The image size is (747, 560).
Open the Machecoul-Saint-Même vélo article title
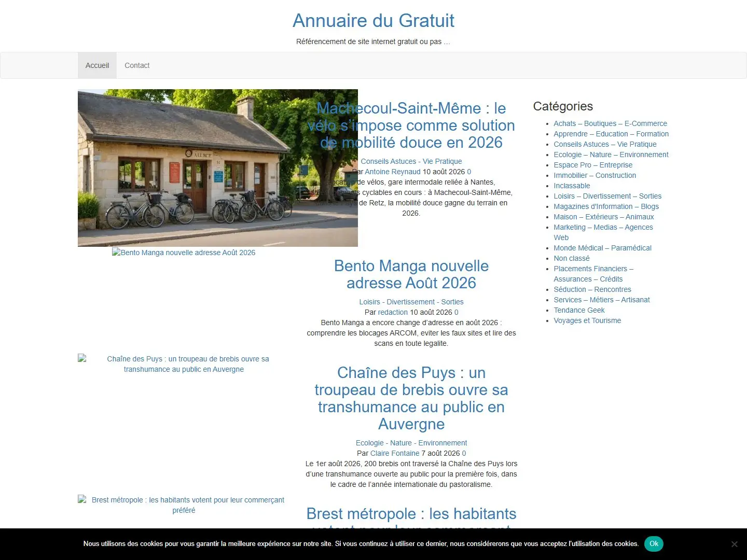coord(411,125)
